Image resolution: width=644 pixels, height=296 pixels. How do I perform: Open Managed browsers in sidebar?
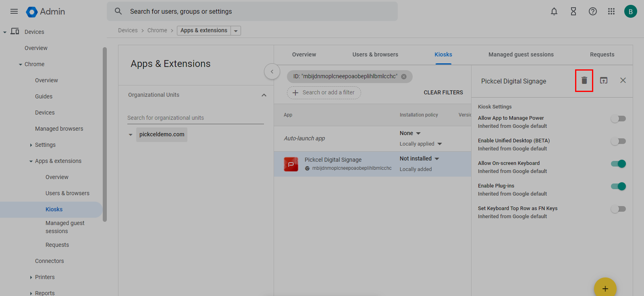[x=59, y=129]
